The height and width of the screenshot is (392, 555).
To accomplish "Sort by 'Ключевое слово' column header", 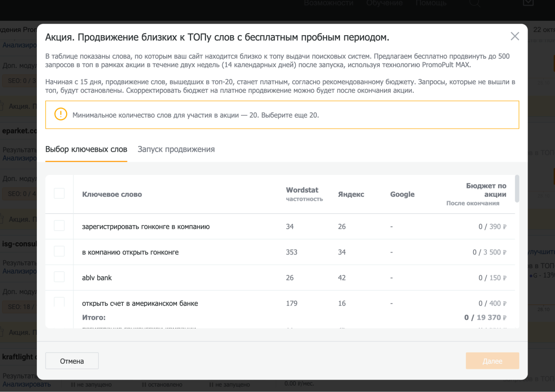I will click(x=112, y=194).
